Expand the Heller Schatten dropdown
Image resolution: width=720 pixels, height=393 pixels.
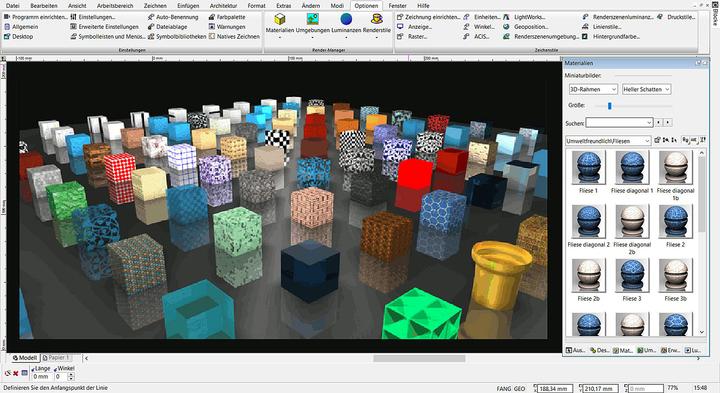647,89
